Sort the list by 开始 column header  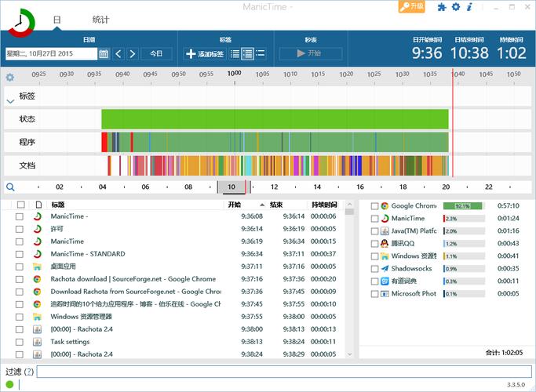coord(234,205)
